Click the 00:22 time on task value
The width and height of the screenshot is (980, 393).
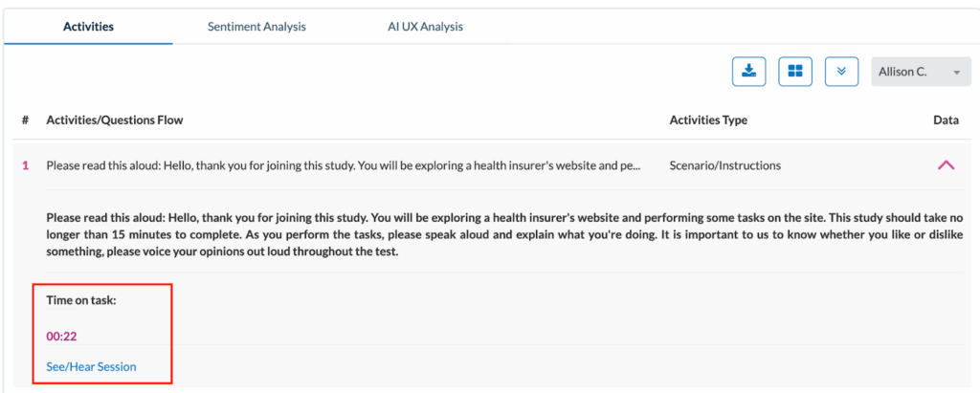click(x=59, y=336)
